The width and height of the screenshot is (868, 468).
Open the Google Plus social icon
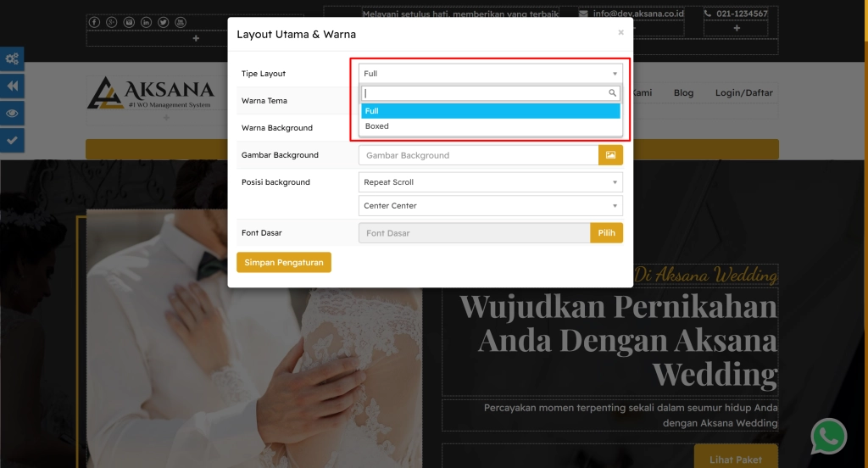[x=112, y=22]
